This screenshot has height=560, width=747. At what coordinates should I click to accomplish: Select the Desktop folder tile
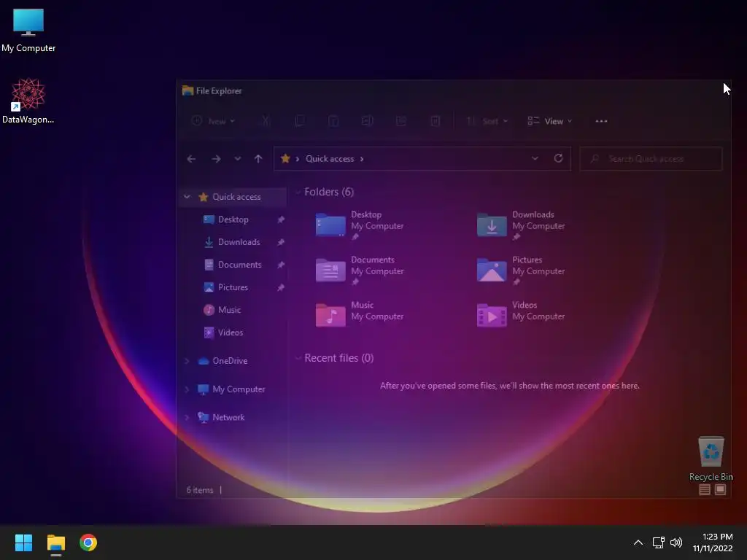pyautogui.click(x=360, y=225)
